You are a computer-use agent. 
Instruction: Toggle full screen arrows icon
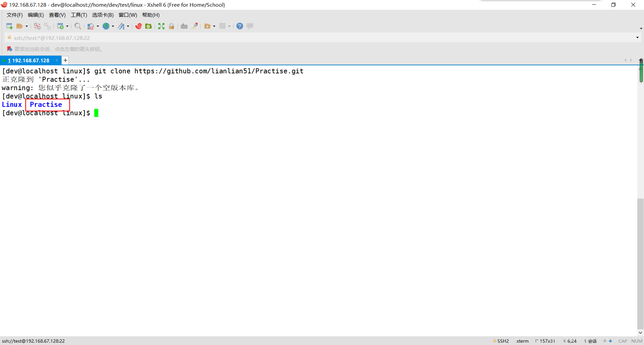point(161,26)
